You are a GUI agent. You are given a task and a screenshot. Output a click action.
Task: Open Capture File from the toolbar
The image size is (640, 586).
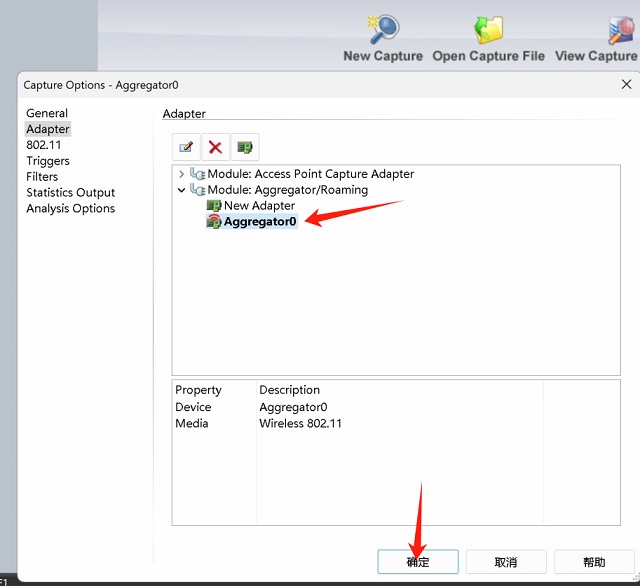(489, 30)
